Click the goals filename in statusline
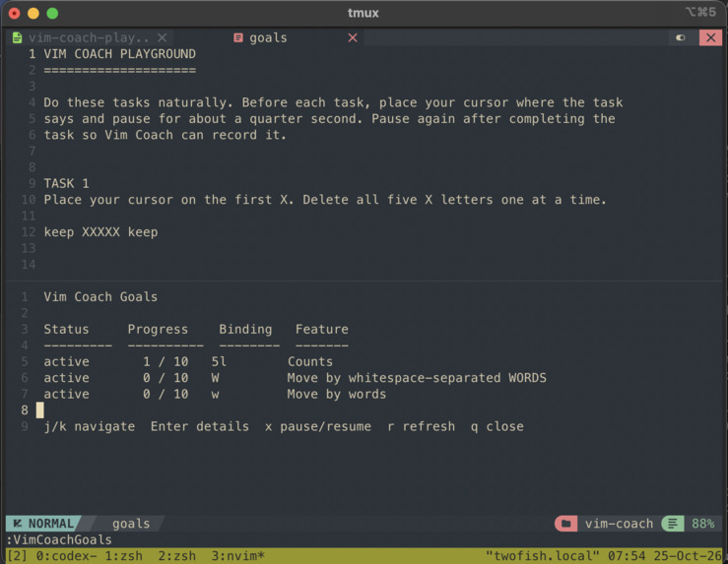 [x=131, y=524]
